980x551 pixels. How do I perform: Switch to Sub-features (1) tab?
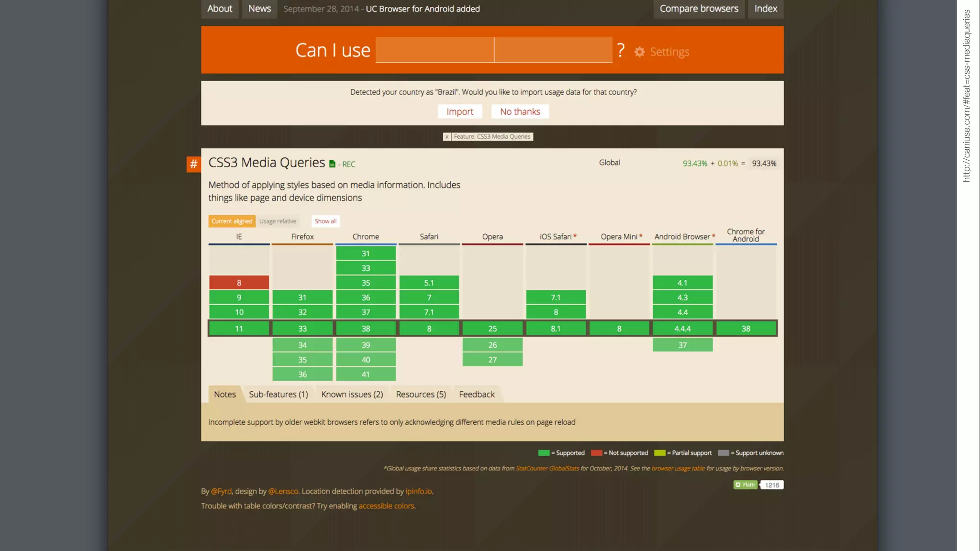(x=278, y=394)
